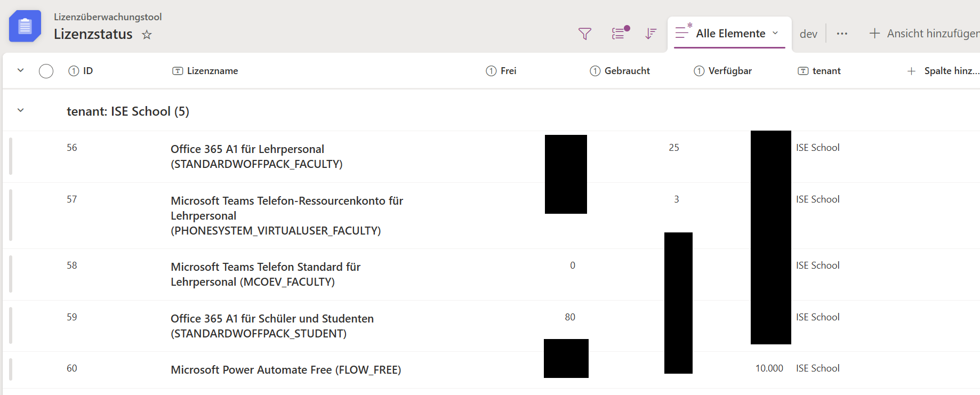The width and height of the screenshot is (980, 395).
Task: Open Microsoft Teams Telefon-Ressourcenkonto für Lehrpersonal item
Action: [x=287, y=216]
